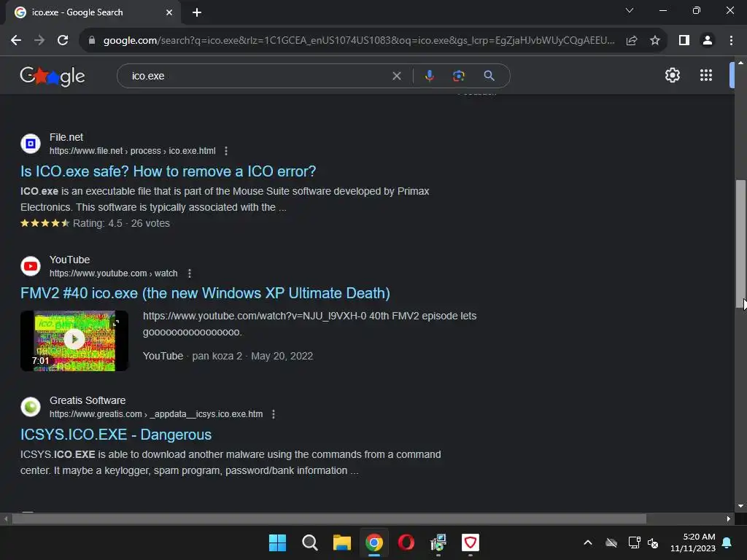Click the vertical scrollbar thumb

point(740,244)
